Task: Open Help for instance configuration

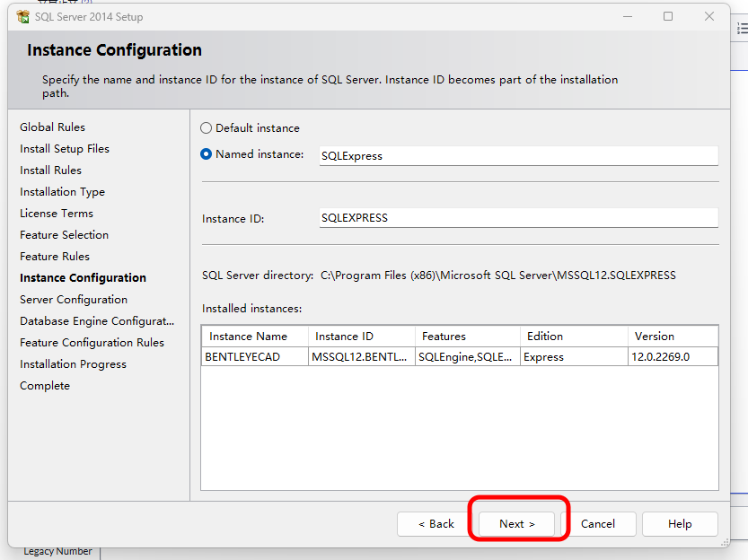Action: [x=680, y=524]
